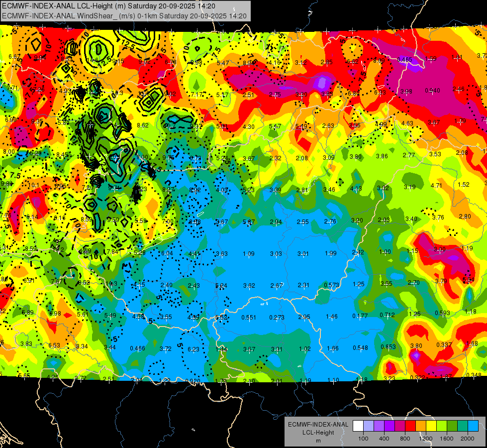Click the legend's ECMWF-INDEX-ANAL label
This screenshot has height=448, width=487.
click(318, 425)
